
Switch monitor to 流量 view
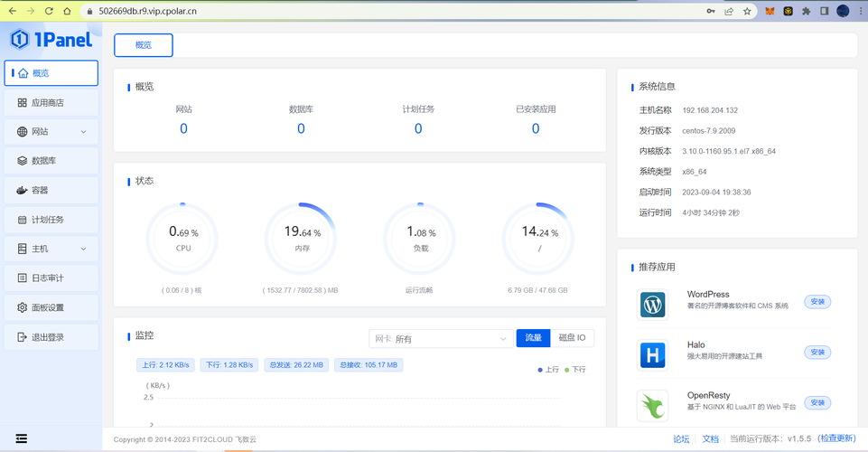tap(533, 338)
